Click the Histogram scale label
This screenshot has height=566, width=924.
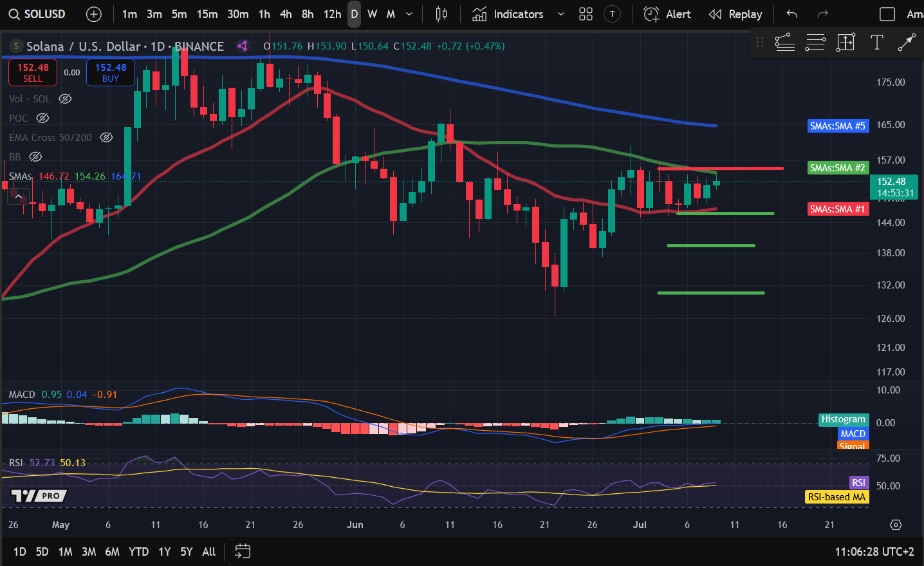coord(844,419)
